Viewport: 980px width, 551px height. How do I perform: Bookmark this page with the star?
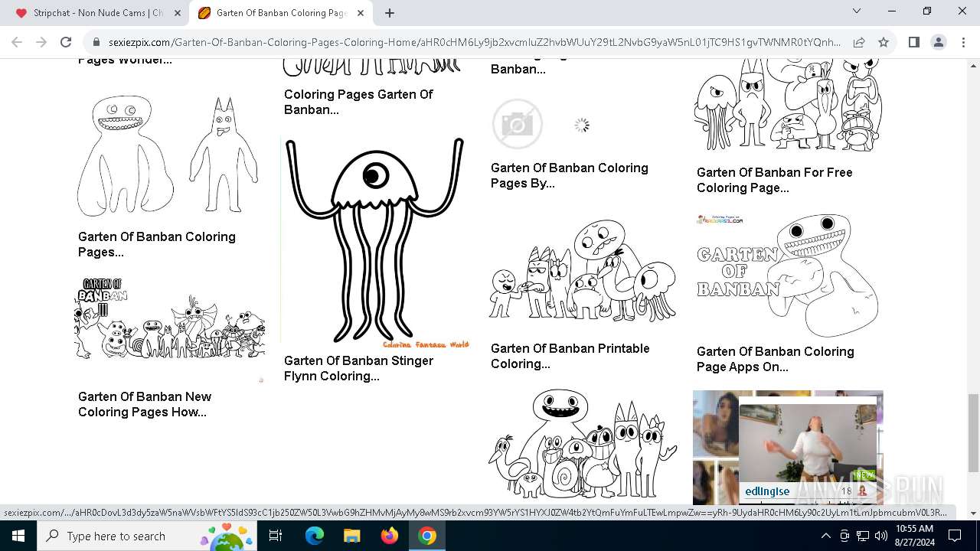[884, 43]
